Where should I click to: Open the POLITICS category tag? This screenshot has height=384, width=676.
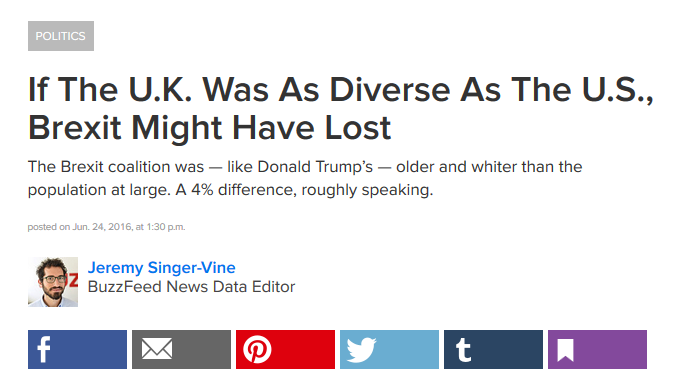(x=61, y=36)
